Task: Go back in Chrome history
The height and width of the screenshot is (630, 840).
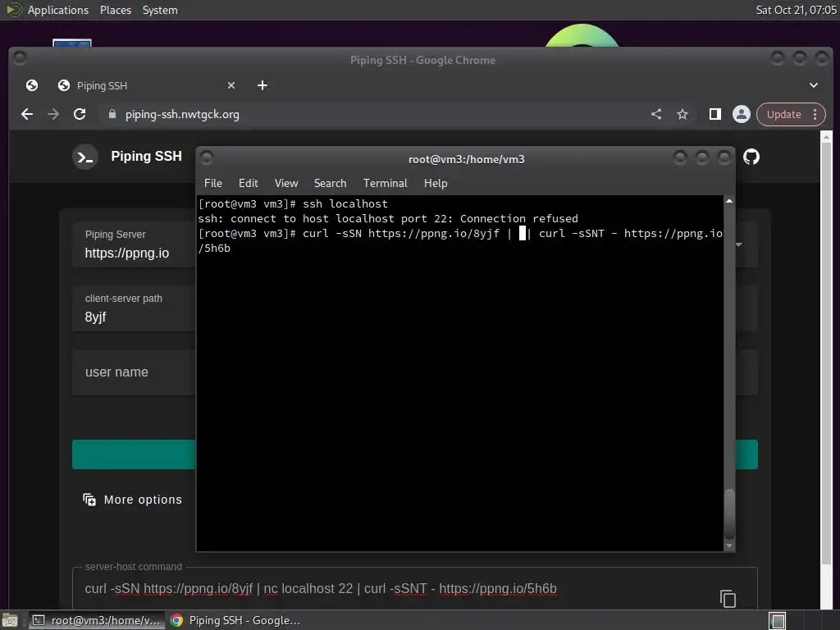Action: point(27,114)
